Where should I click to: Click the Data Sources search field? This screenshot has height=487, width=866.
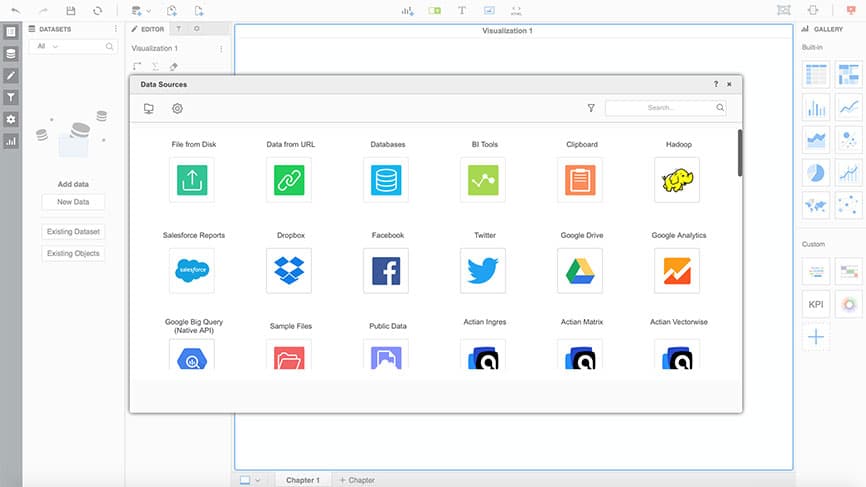tap(660, 108)
